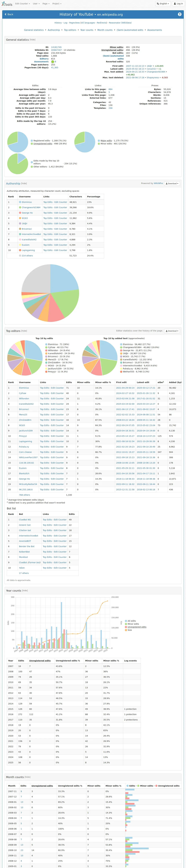Click the XTools logo

(7, 4)
